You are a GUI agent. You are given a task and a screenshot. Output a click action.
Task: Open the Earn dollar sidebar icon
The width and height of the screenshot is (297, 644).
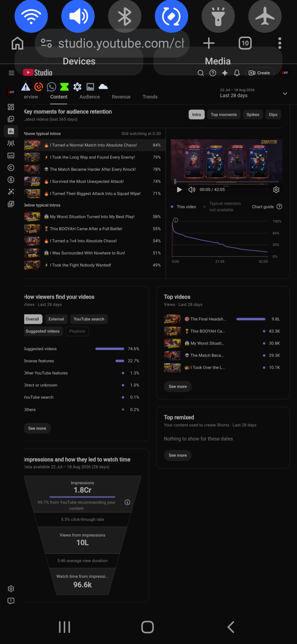[11, 180]
